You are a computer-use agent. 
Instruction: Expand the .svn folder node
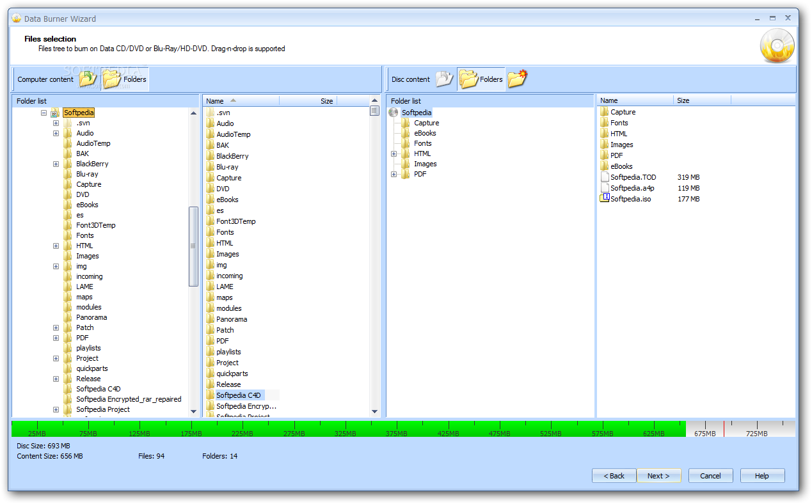click(x=56, y=123)
